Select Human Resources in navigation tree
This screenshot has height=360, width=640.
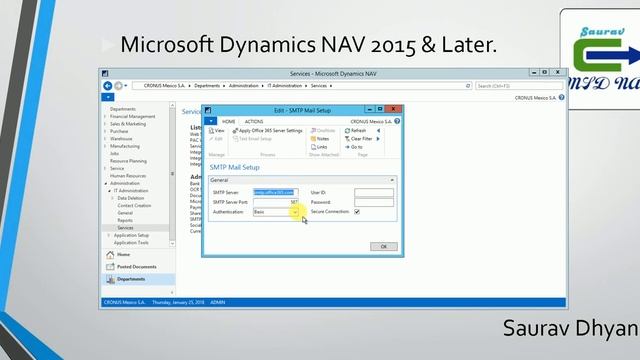coord(128,176)
